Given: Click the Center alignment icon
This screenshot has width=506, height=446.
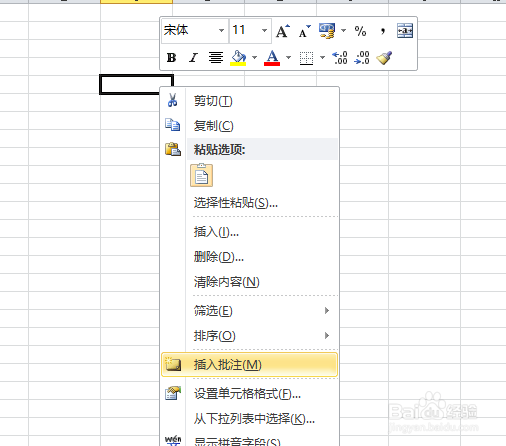Looking at the screenshot, I should point(216,58).
